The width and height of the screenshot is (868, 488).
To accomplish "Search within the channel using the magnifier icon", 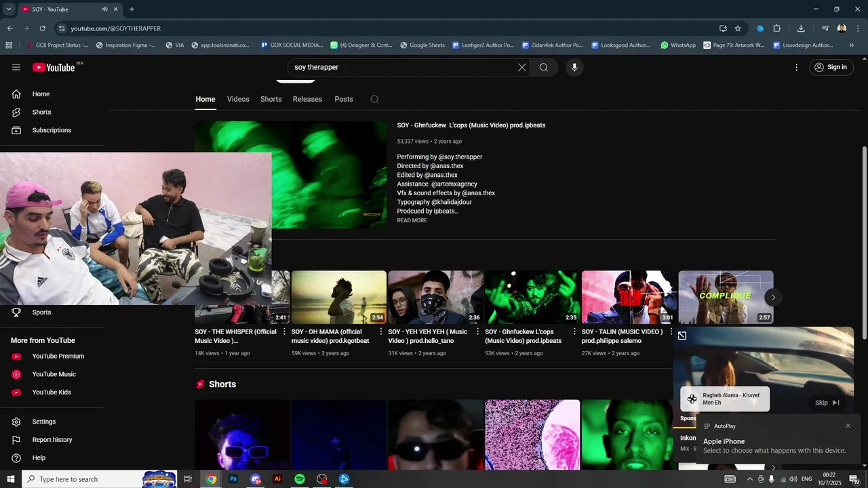I will click(x=374, y=99).
